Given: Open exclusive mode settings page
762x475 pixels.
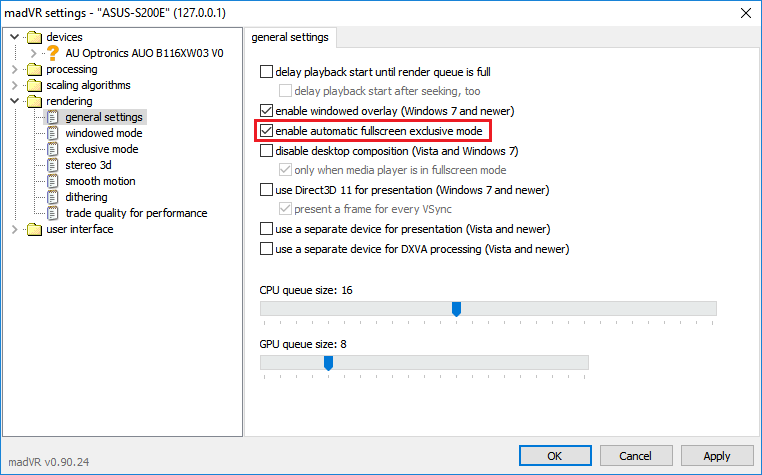Looking at the screenshot, I should (101, 150).
